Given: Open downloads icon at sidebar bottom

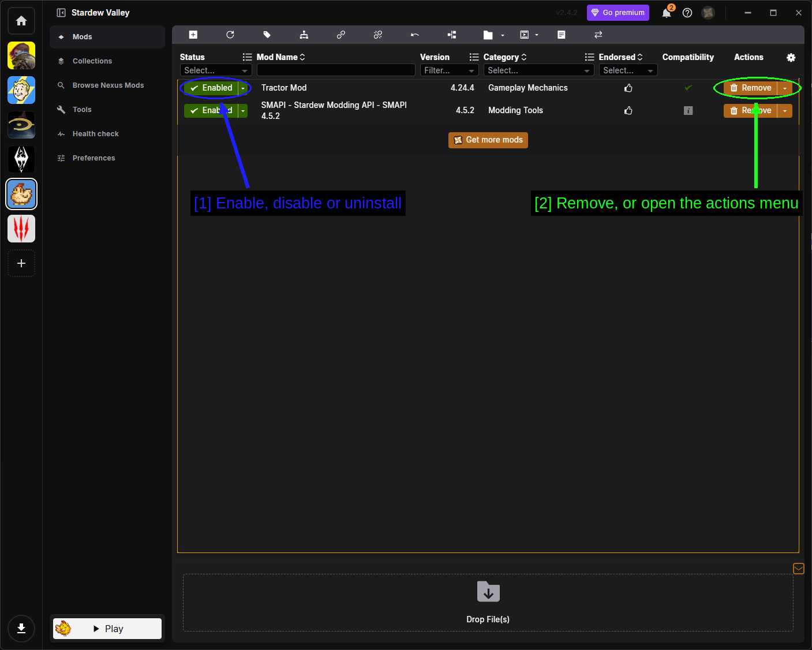Looking at the screenshot, I should (x=21, y=629).
